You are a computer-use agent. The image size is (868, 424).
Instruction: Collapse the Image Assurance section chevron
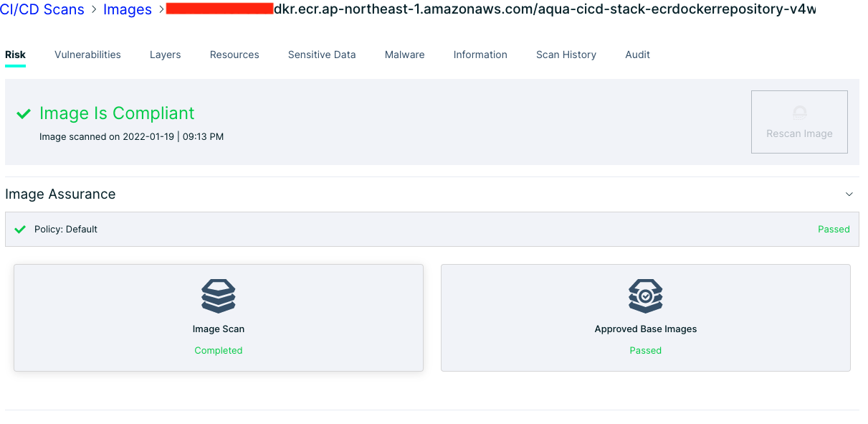849,194
